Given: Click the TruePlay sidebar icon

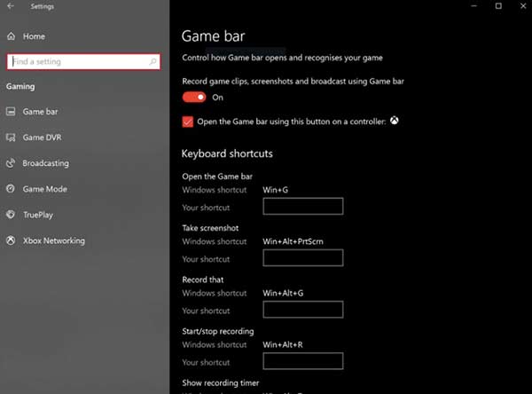Looking at the screenshot, I should 11,215.
